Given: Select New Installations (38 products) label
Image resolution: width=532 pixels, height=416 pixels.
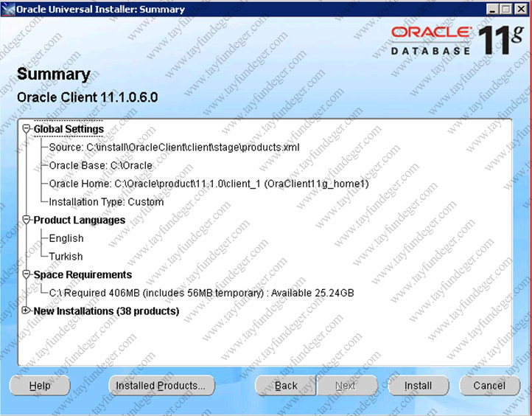Looking at the screenshot, I should point(106,311).
